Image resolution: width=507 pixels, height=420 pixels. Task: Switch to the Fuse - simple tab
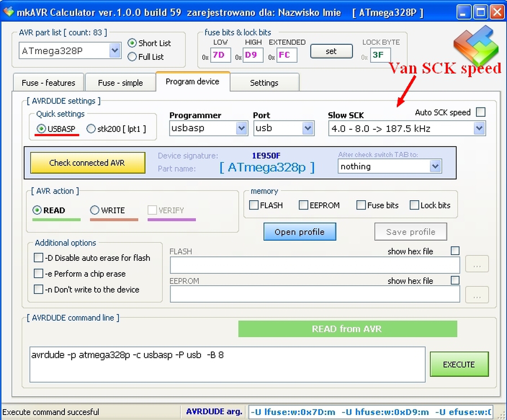120,83
